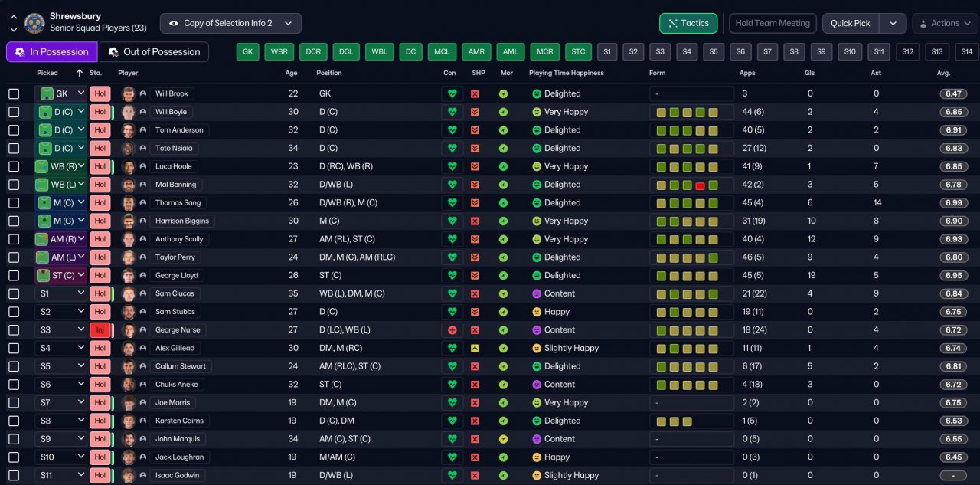
Task: Click the sort arrow next to Picked header
Action: 80,73
